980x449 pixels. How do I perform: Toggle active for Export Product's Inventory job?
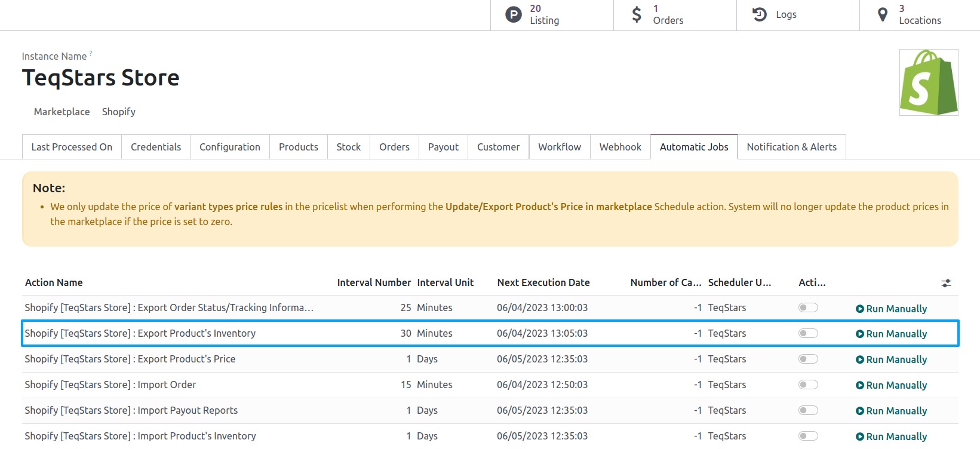click(808, 333)
